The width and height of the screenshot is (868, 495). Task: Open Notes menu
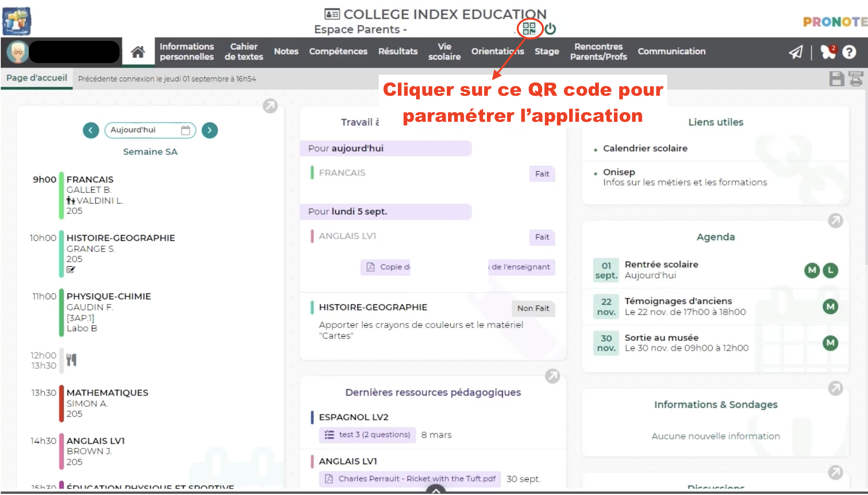(x=286, y=52)
